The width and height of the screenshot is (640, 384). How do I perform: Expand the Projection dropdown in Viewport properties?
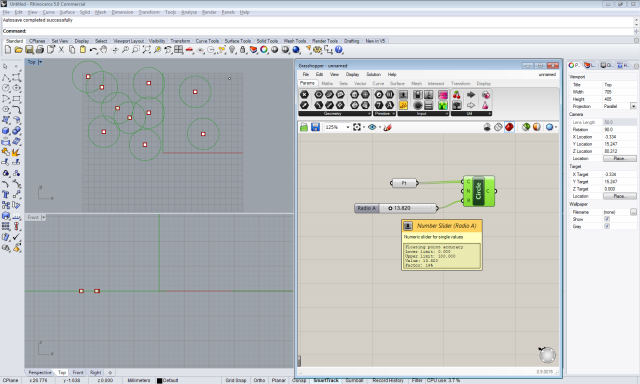coord(633,106)
